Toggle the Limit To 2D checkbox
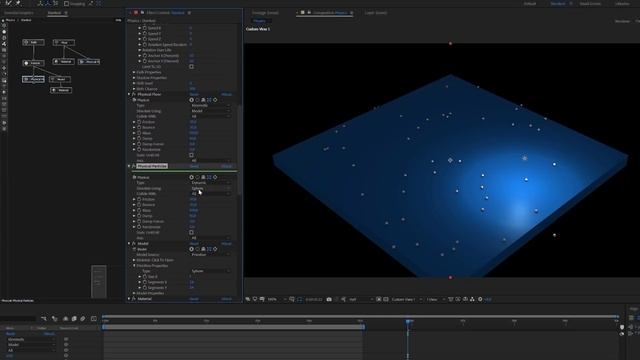This screenshot has width=640, height=360. click(191, 67)
